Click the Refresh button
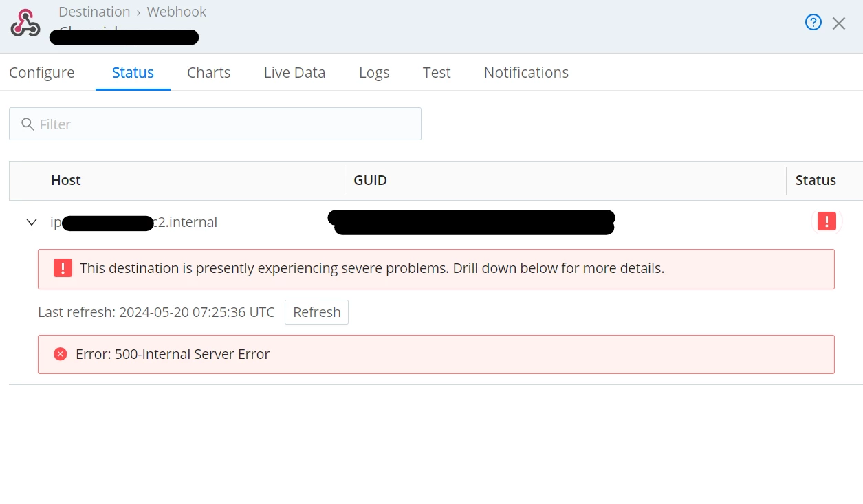The image size is (863, 504). pyautogui.click(x=317, y=312)
